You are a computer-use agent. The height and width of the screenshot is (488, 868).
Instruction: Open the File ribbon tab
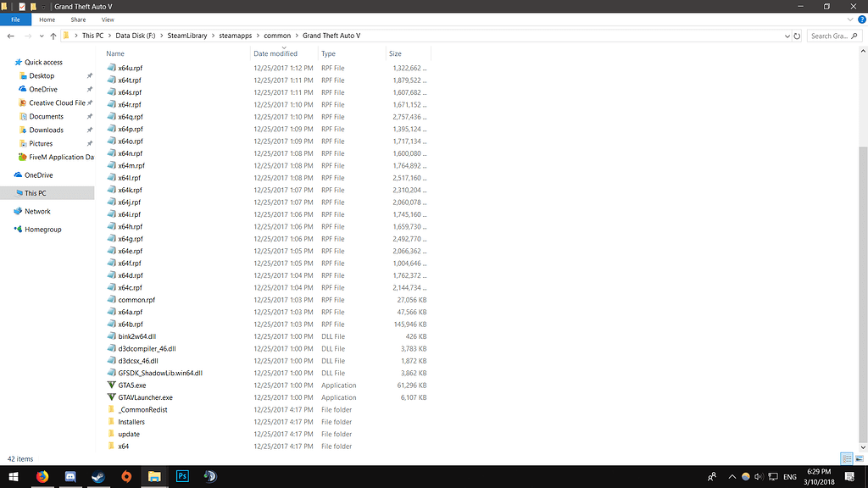[15, 19]
